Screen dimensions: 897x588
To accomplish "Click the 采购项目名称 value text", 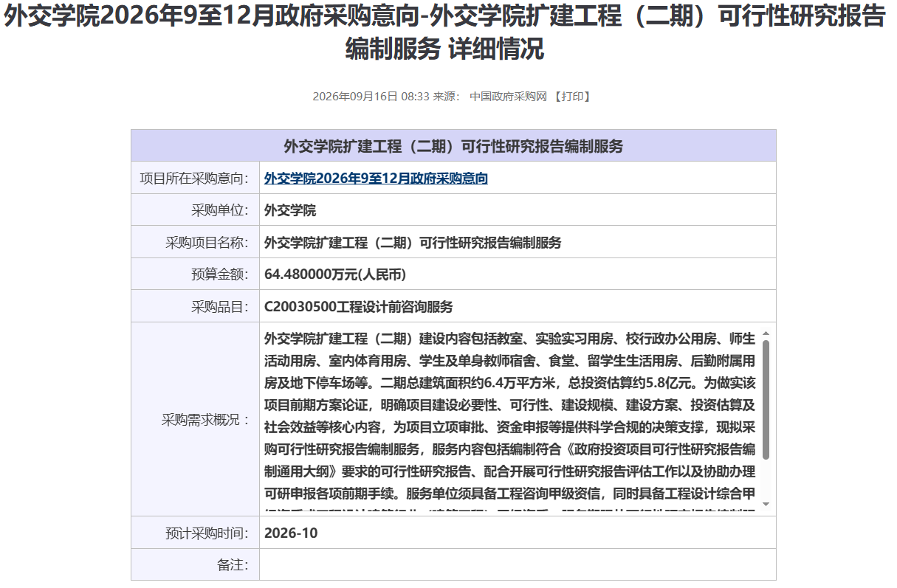I will pyautogui.click(x=413, y=243).
